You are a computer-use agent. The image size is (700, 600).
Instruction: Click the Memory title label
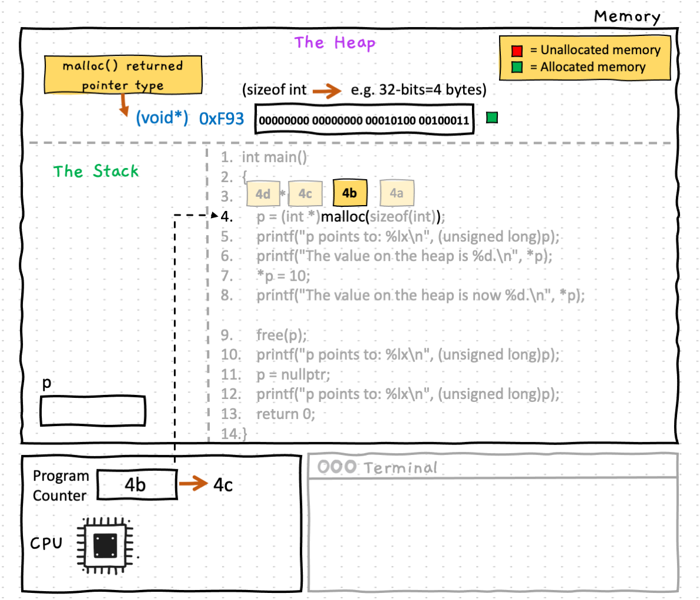pos(627,17)
